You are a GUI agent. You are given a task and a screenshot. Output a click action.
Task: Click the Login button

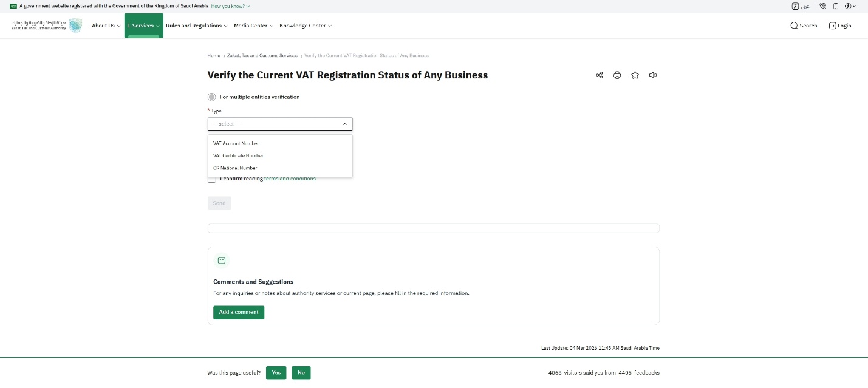[x=840, y=26]
